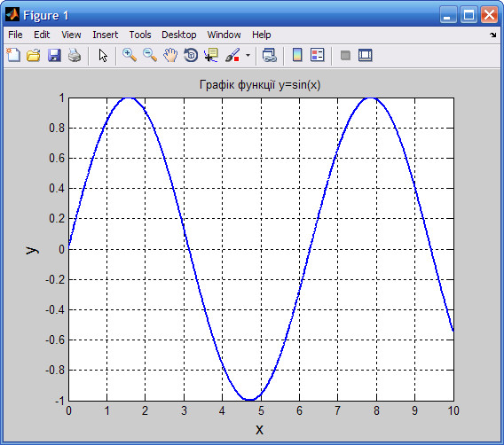
Task: Click the plot title above the sine graph
Action: (260, 85)
